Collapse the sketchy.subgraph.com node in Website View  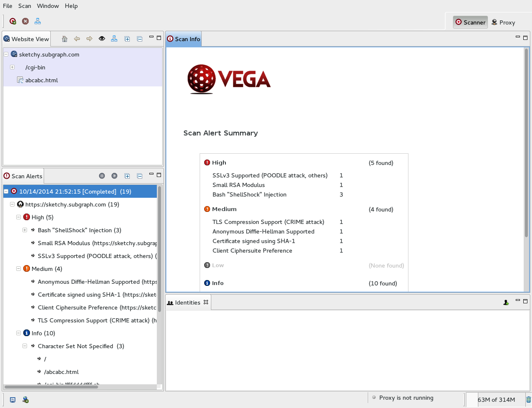pos(6,54)
